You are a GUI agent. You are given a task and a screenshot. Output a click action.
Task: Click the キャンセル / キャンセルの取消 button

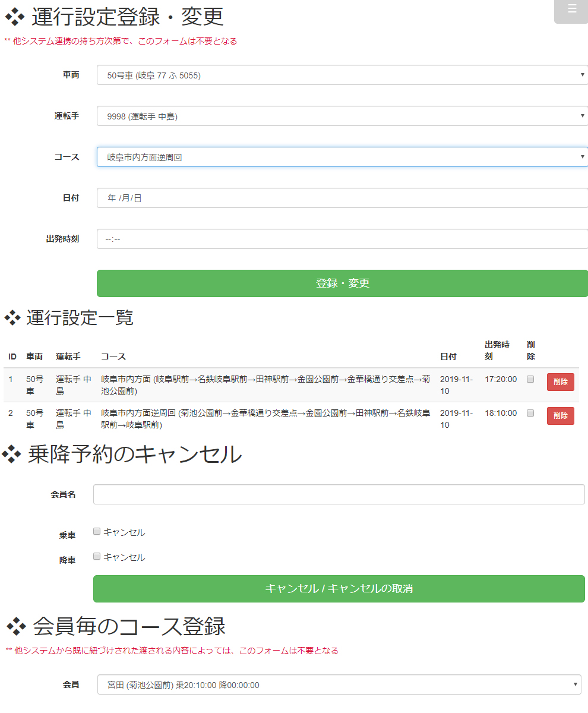click(x=339, y=589)
